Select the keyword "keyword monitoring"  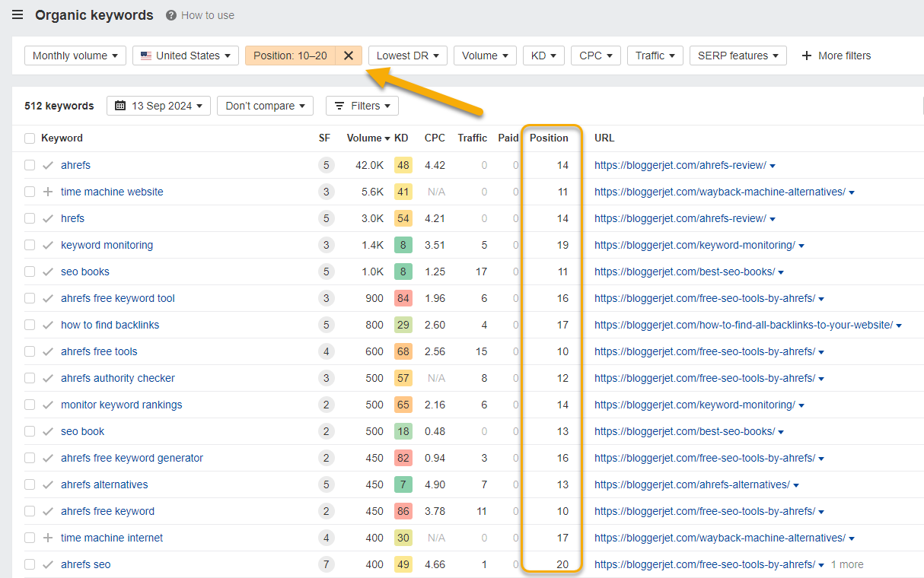tap(107, 245)
